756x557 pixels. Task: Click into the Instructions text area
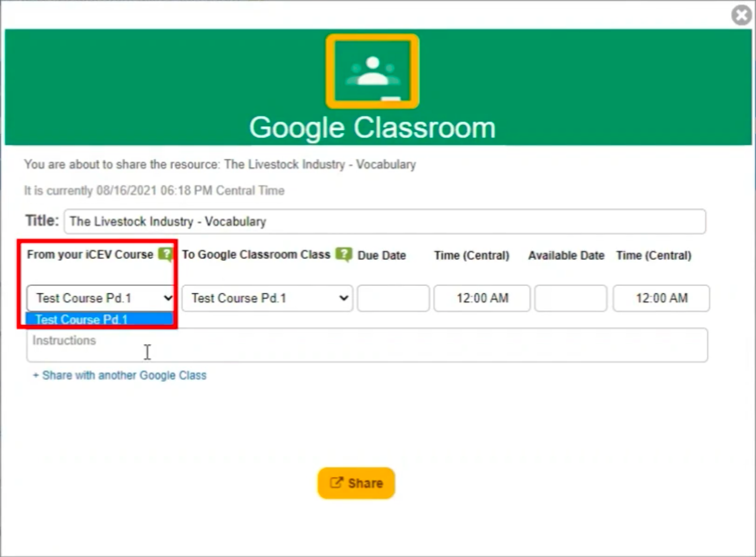(367, 345)
